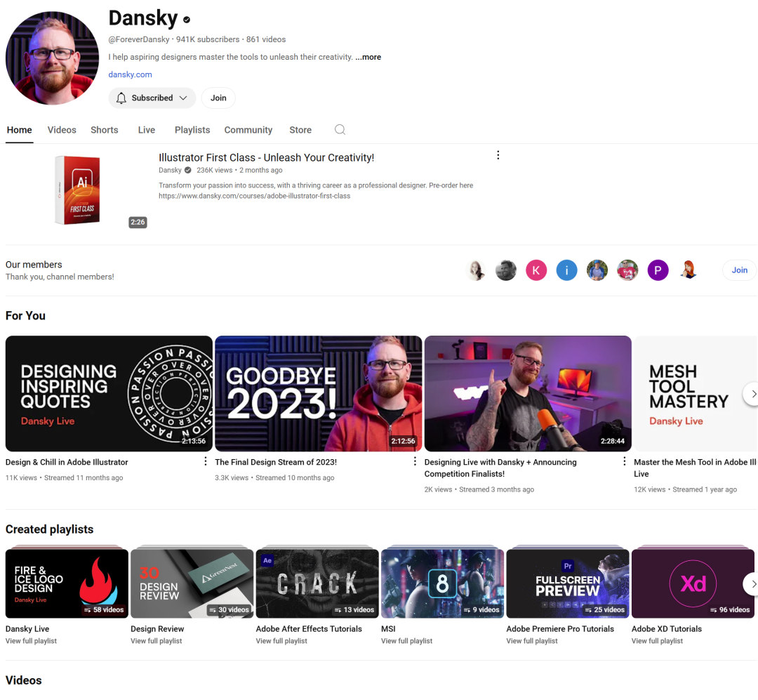View full playlist for Adobe XD Tutorials

point(657,641)
